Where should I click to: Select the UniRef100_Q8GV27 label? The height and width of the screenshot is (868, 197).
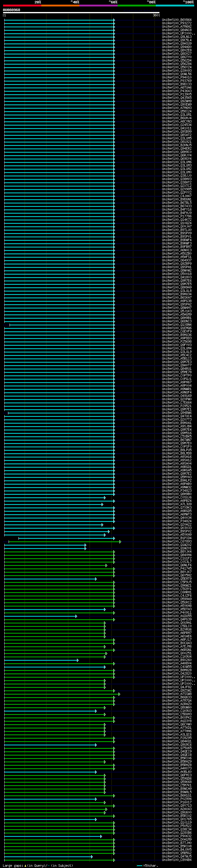pyautogui.click(x=177, y=54)
